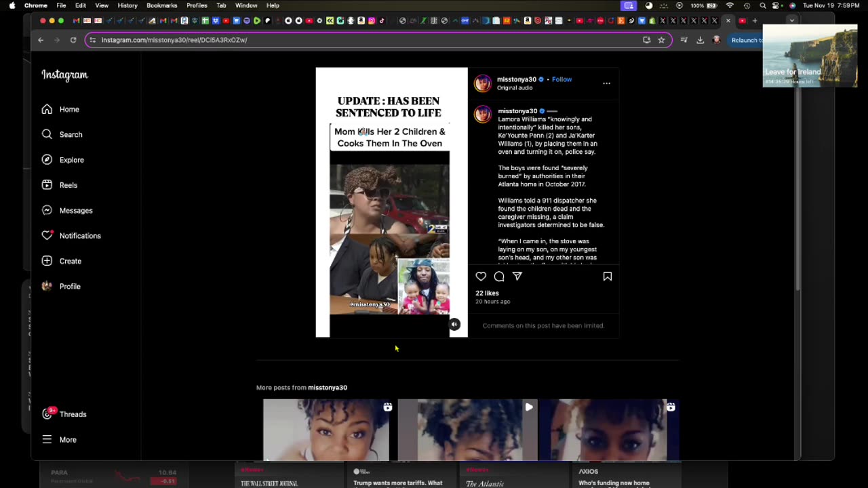Open the Profiles menu
This screenshot has height=488, width=868.
pyautogui.click(x=197, y=5)
